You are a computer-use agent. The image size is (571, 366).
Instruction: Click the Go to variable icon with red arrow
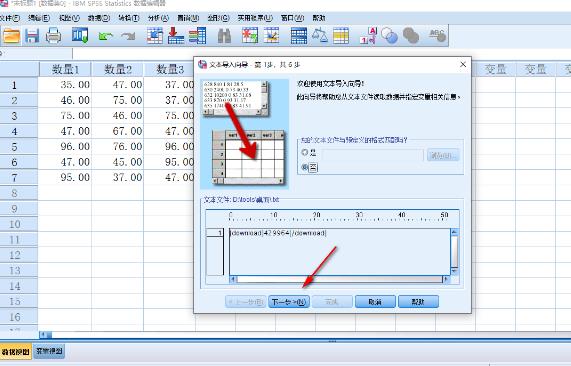pyautogui.click(x=176, y=36)
